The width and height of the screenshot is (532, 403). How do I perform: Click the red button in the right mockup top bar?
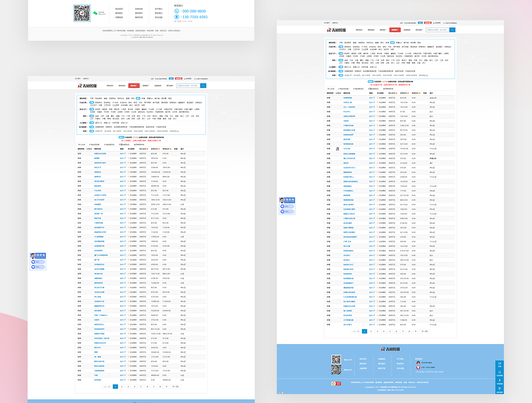[x=428, y=23]
